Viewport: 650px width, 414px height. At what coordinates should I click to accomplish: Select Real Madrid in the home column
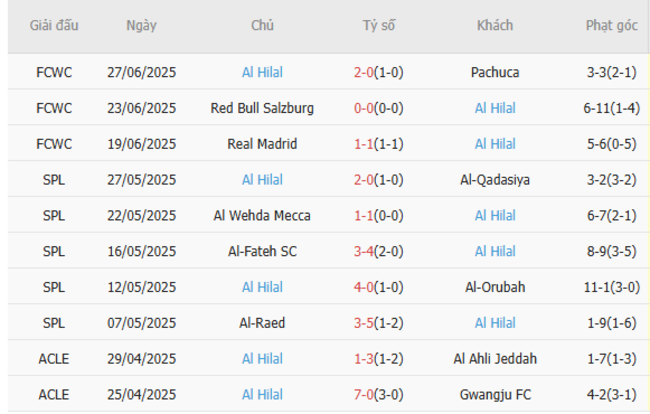262,144
